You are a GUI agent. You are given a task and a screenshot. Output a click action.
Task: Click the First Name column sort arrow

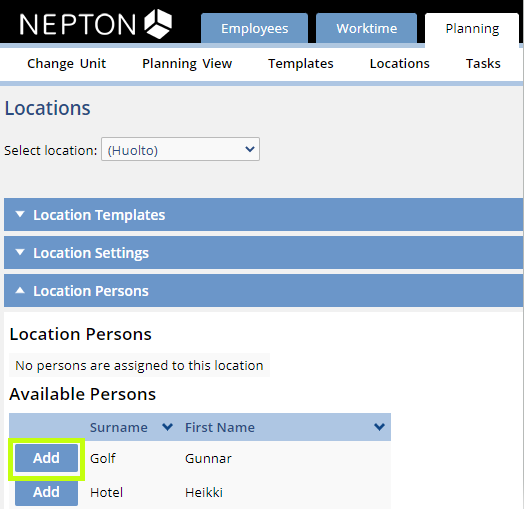pos(379,427)
